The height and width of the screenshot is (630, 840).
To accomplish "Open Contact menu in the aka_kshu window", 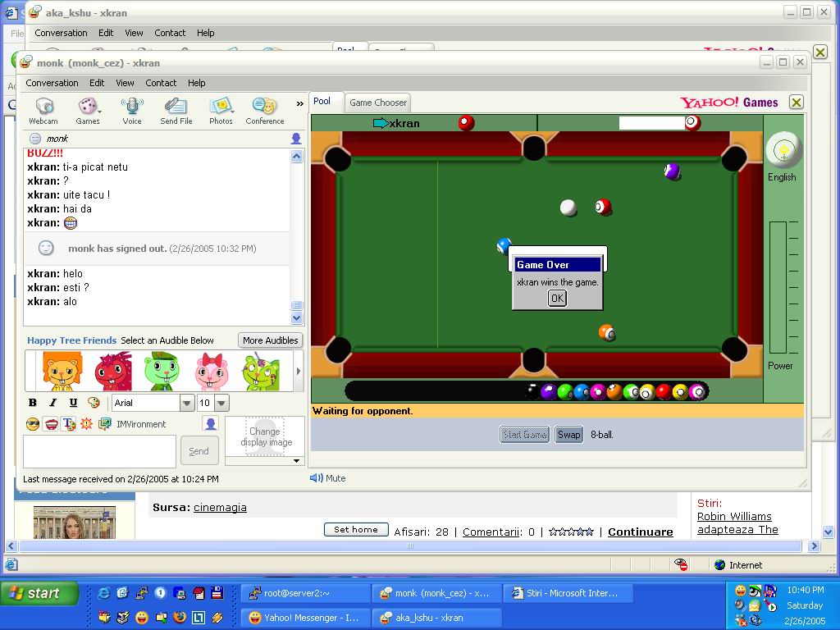I will [170, 33].
